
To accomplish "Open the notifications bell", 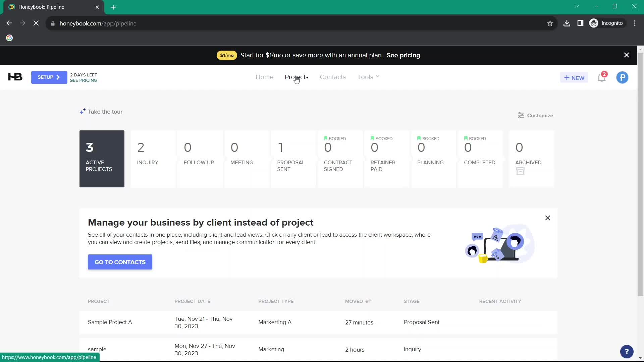I will 602,77.
